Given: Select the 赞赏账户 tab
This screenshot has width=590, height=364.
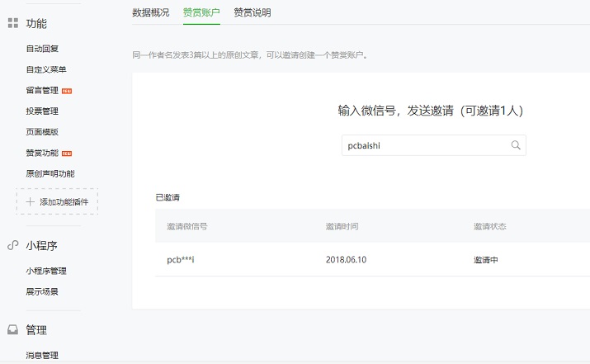Looking at the screenshot, I should tap(201, 12).
